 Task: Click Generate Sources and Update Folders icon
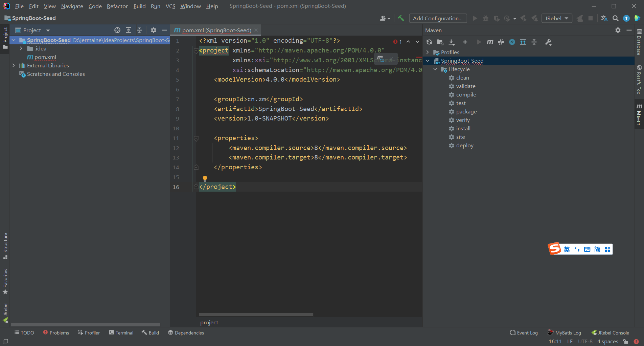(x=440, y=42)
